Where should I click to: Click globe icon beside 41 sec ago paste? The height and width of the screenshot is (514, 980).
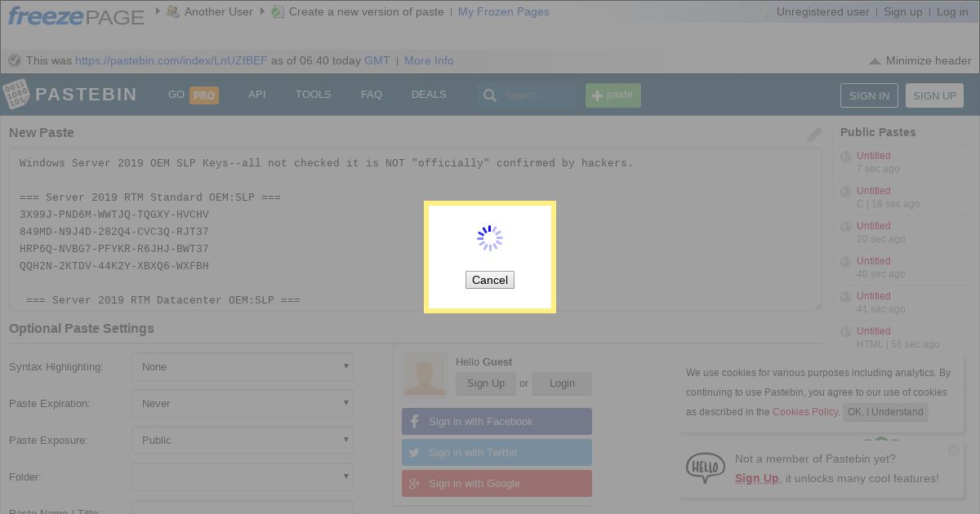846,297
